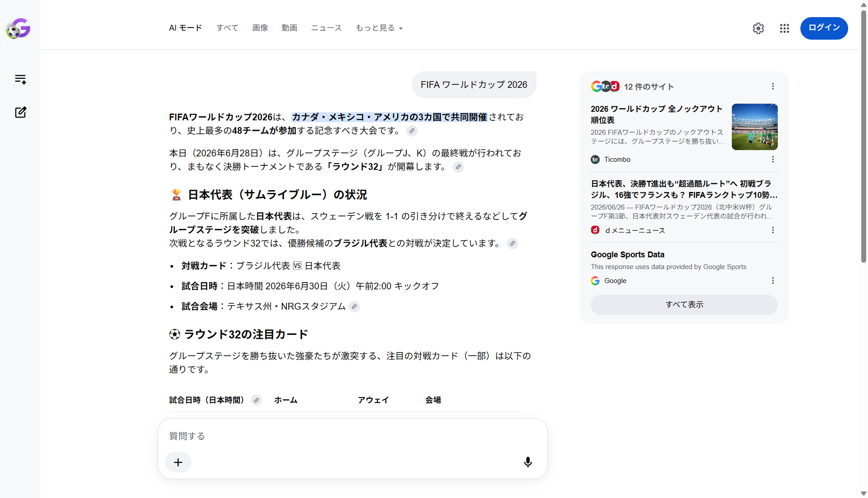Click the アウェイ column header
868x498 pixels.
(x=373, y=400)
